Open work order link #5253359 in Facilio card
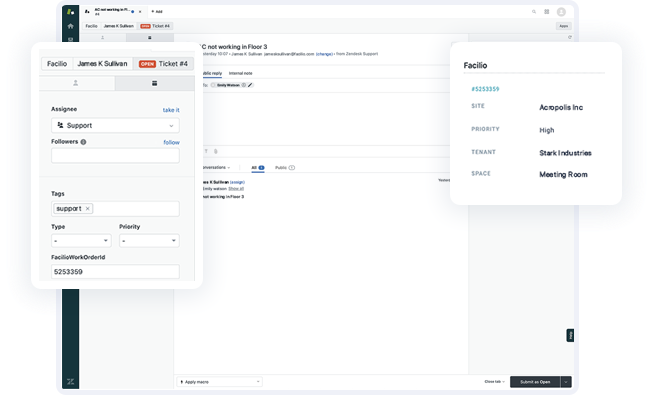The width and height of the screenshot is (653, 395). [485, 89]
